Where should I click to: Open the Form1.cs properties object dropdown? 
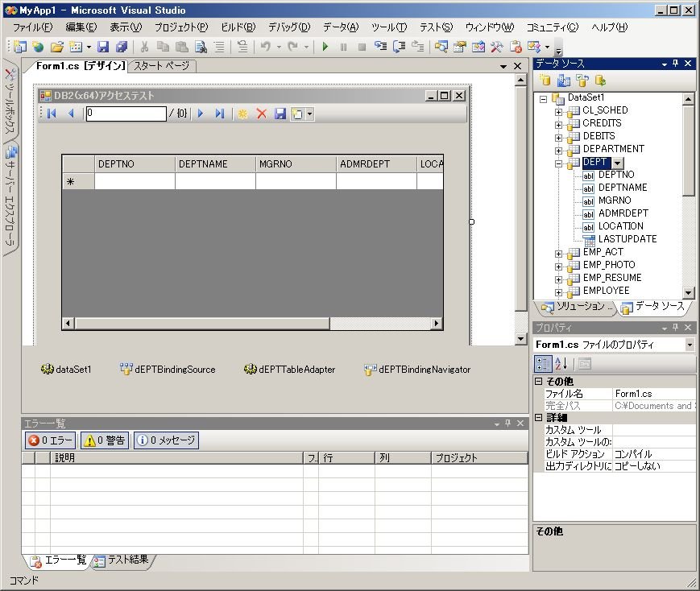coord(690,345)
